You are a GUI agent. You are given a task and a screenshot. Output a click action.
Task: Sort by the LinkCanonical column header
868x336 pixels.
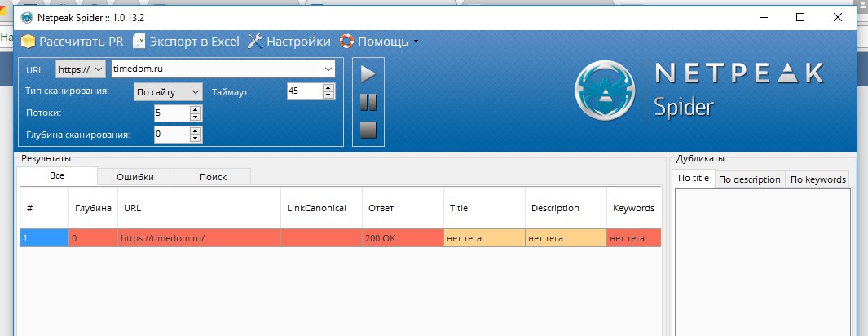coord(322,208)
